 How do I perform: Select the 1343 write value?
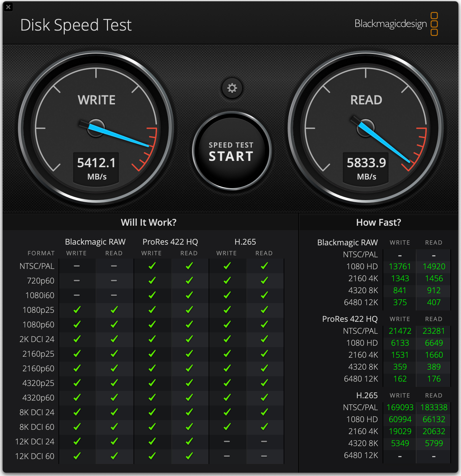point(400,279)
